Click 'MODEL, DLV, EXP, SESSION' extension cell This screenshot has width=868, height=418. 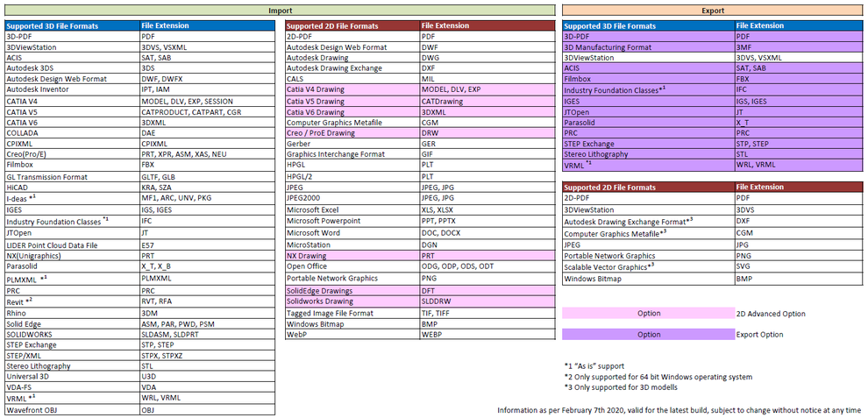coord(207,102)
